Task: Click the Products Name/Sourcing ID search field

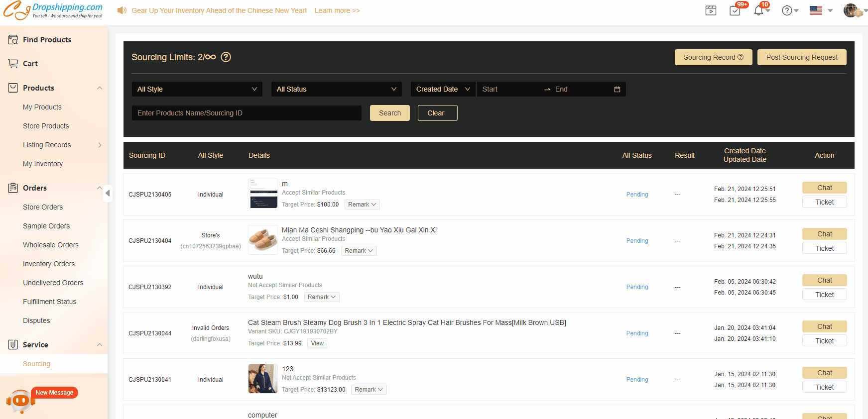Action: point(247,113)
